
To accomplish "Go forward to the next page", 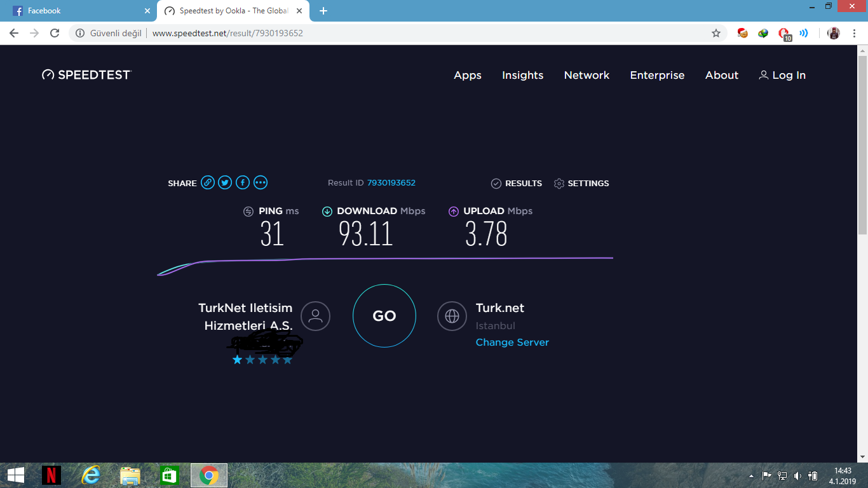I will coord(34,33).
